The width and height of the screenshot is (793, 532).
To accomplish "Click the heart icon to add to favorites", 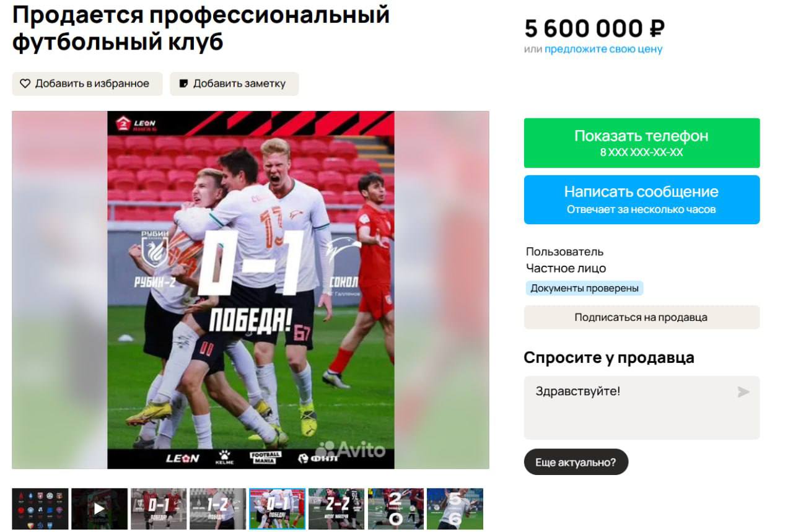I will (x=25, y=84).
